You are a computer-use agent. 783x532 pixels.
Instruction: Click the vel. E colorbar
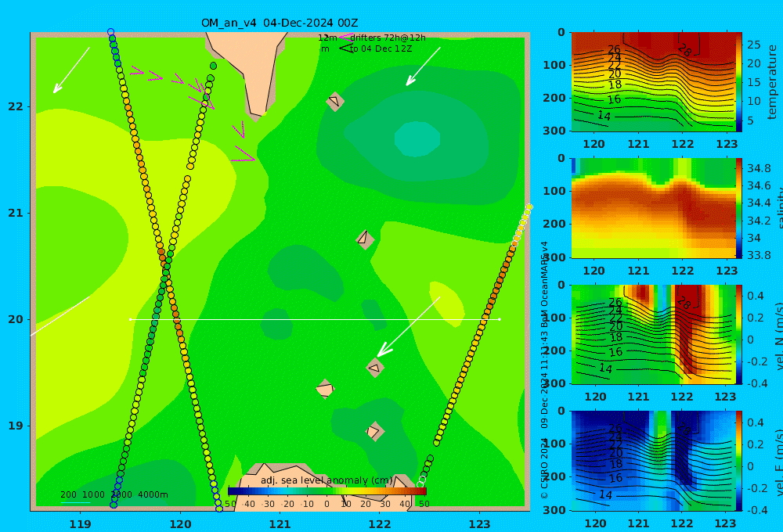pos(739,461)
